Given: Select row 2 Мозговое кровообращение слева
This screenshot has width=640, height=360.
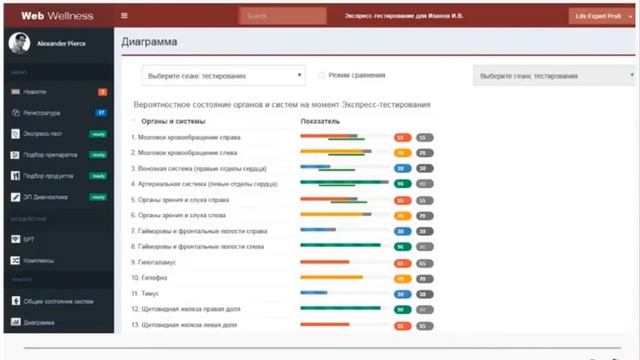Looking at the screenshot, I should click(184, 153).
